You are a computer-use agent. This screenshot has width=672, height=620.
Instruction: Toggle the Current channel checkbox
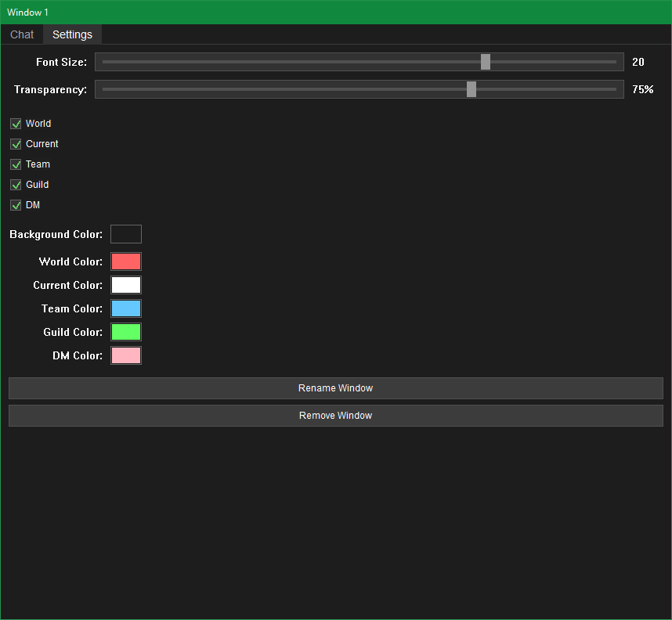pos(16,144)
